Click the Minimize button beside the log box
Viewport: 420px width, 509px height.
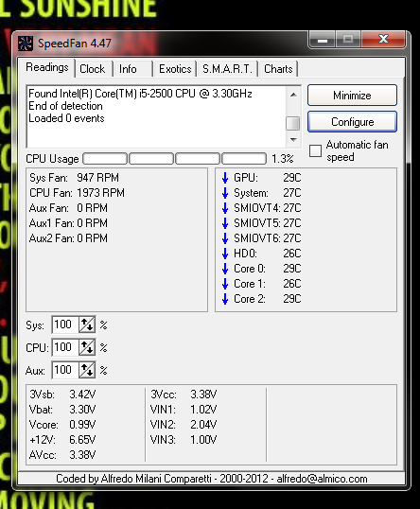352,96
